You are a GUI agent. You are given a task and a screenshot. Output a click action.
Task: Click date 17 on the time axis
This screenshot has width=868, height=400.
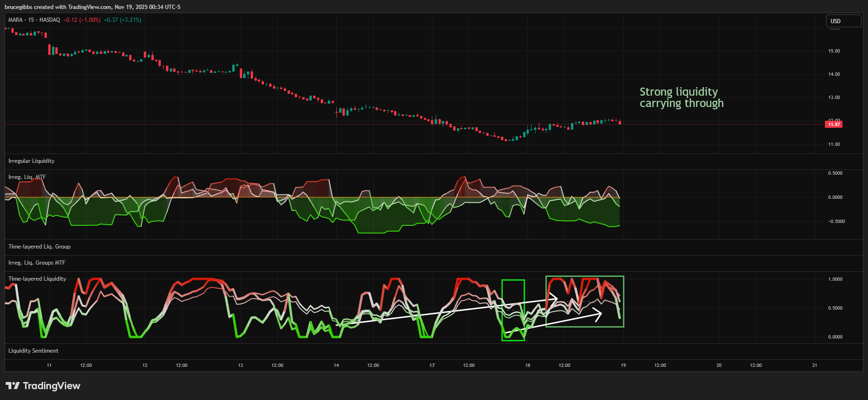[432, 365]
